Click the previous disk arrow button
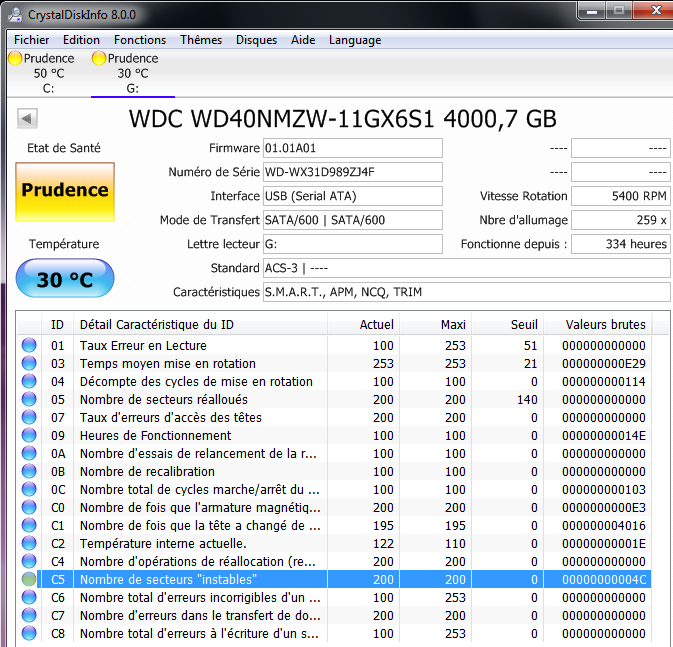The height and width of the screenshot is (647, 673). [27, 118]
